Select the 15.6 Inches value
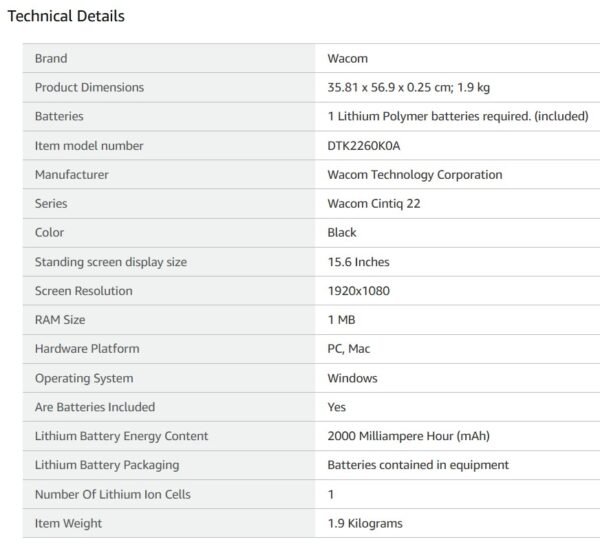The width and height of the screenshot is (600, 555). tap(358, 262)
